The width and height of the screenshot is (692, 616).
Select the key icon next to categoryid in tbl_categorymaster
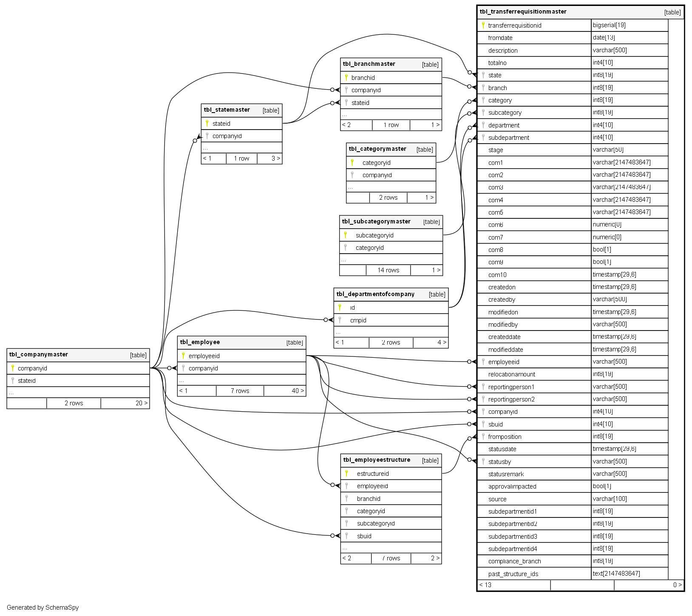(x=352, y=162)
